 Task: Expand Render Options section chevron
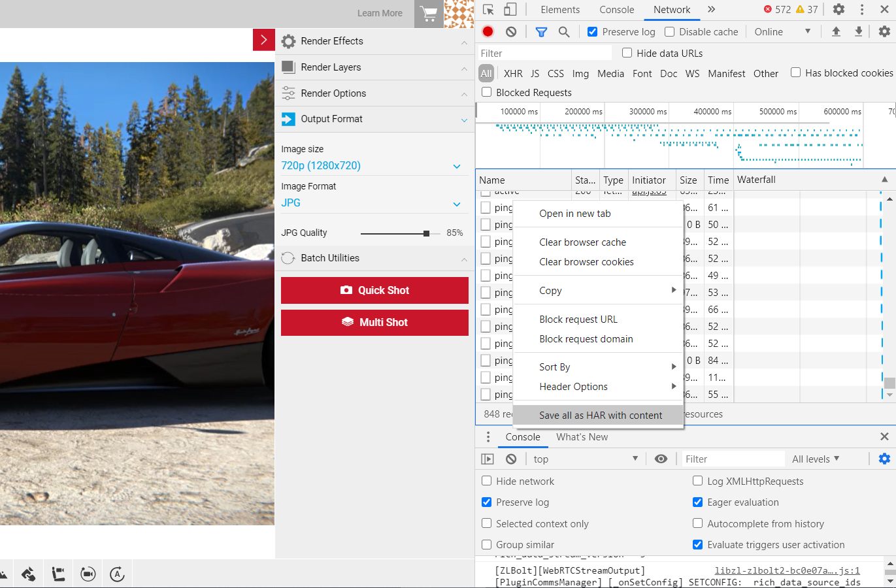pos(464,94)
